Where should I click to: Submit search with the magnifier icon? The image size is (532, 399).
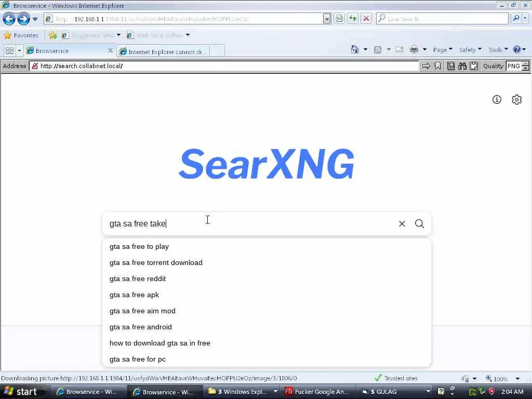[x=420, y=223]
